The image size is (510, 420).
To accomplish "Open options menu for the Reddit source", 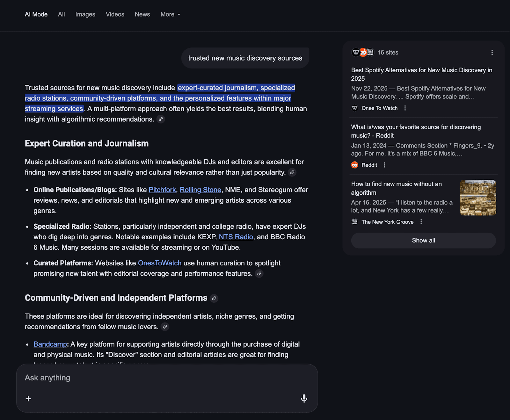I will 384,165.
